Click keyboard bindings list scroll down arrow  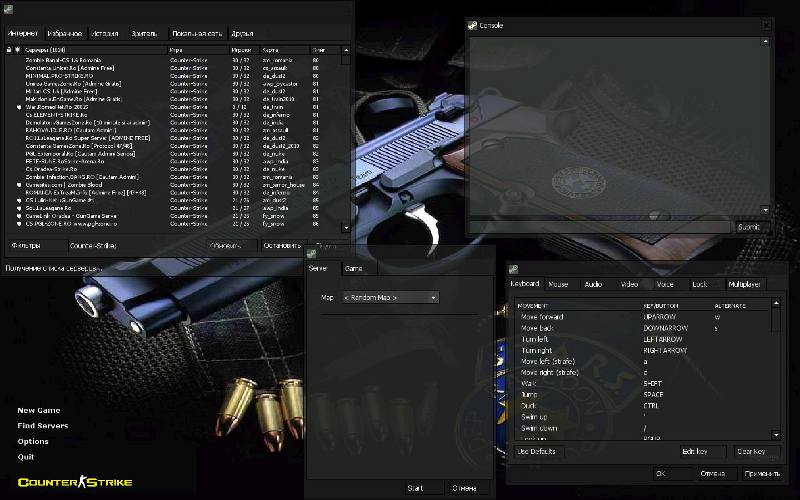pyautogui.click(x=776, y=435)
